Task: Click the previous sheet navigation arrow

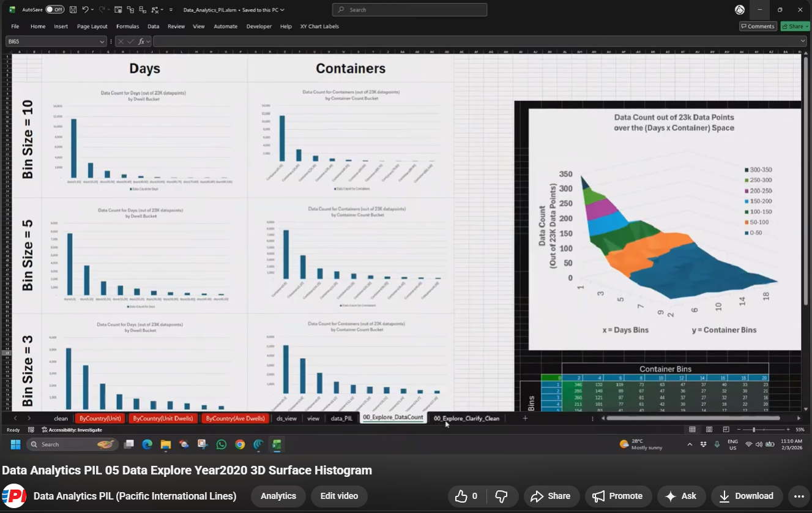Action: [15, 418]
